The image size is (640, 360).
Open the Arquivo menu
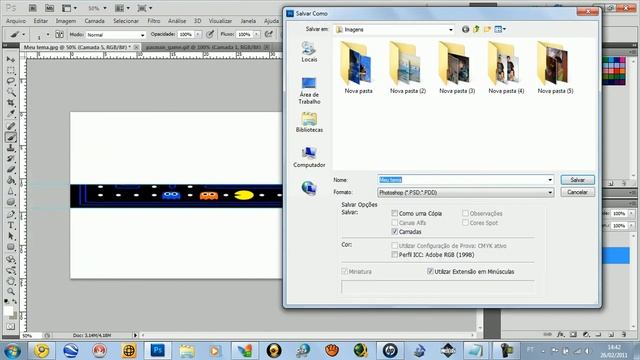pos(16,21)
